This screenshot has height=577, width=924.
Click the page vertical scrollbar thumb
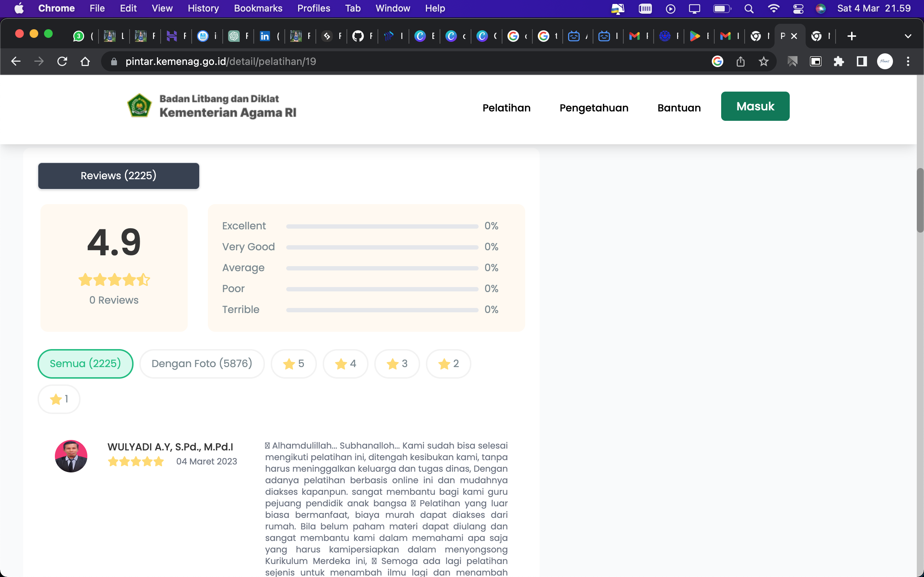coord(919,201)
